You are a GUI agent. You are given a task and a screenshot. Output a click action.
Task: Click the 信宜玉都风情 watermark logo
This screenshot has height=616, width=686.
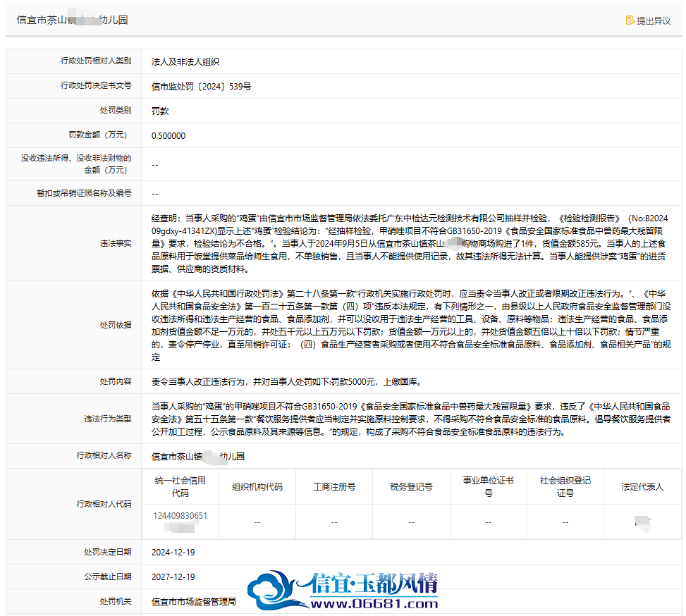coord(343,584)
